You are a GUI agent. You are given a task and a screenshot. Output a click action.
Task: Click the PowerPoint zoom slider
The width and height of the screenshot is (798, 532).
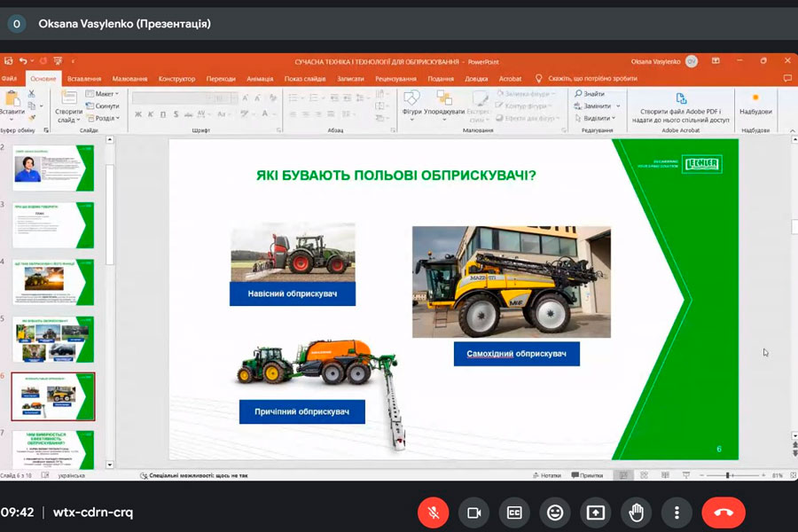[729, 475]
